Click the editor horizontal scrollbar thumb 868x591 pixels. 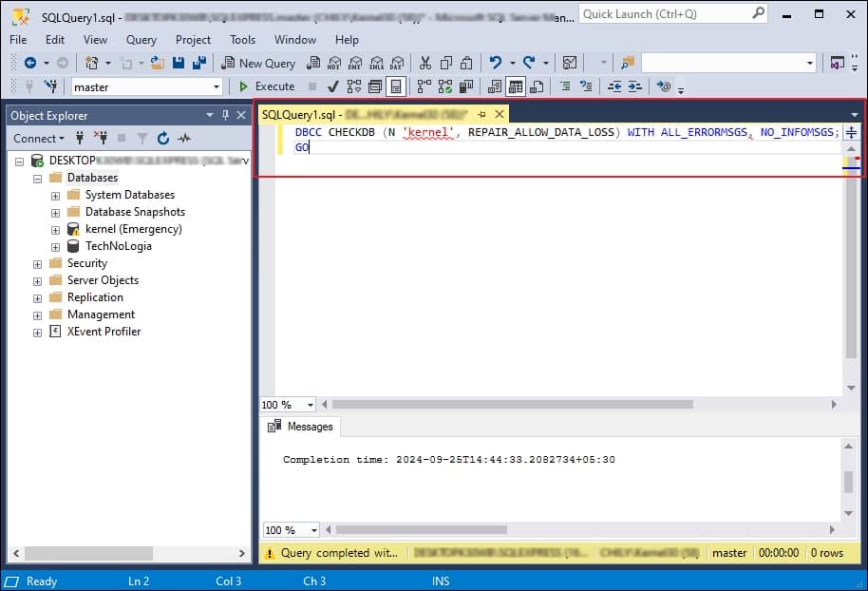[512, 405]
